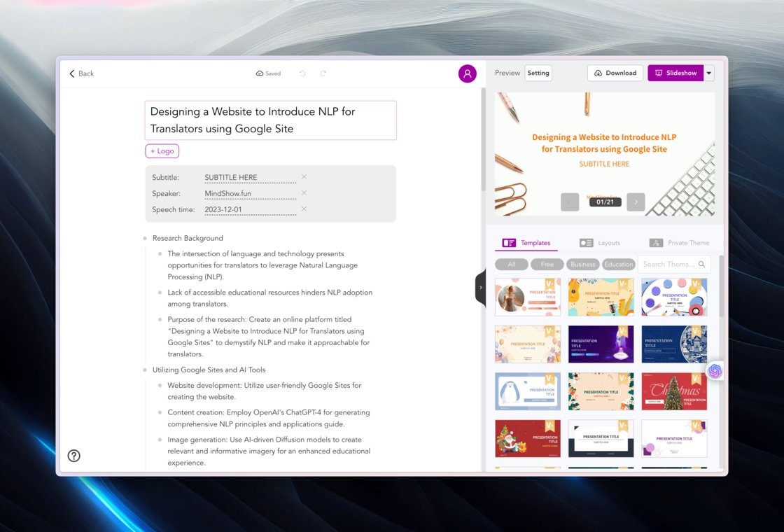Click the bullet starting "Website development"
The width and height of the screenshot is (784, 532).
point(265,391)
